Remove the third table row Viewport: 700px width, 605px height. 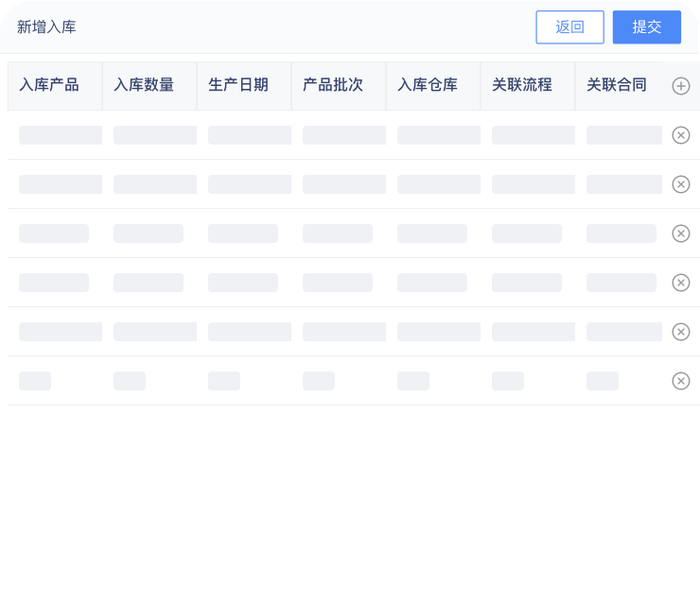[681, 233]
